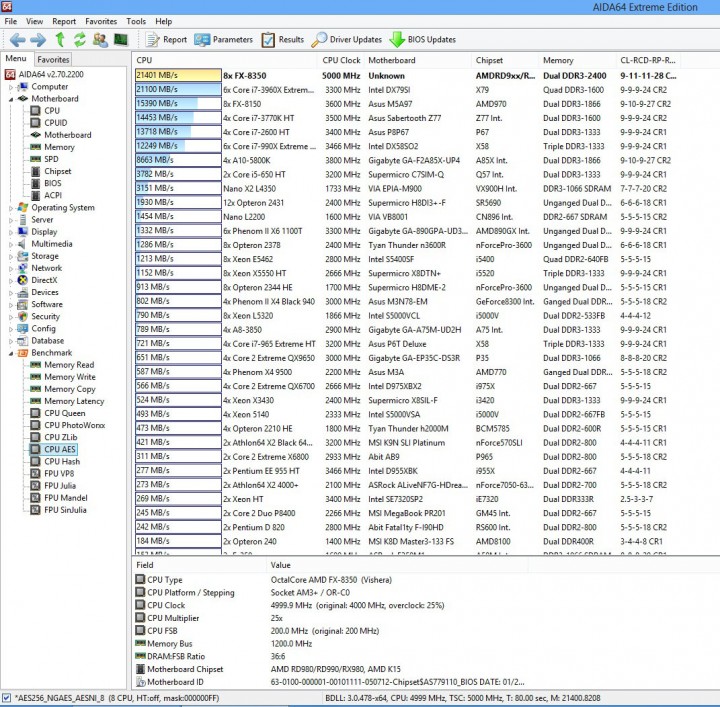Open the File menu
Viewport: 720px width, 707px height.
point(11,21)
